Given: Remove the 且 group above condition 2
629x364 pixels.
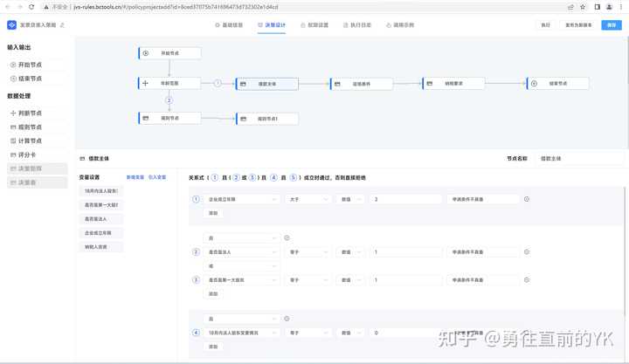Looking at the screenshot, I should (x=287, y=237).
